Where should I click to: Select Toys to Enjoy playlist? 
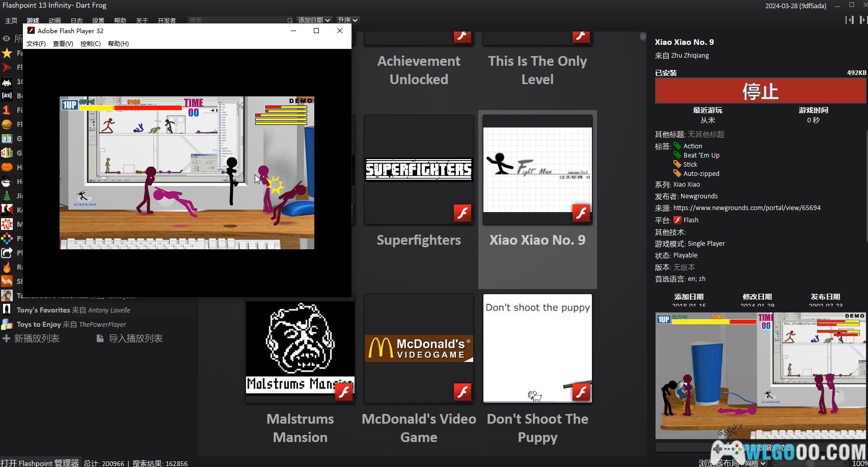click(x=71, y=324)
